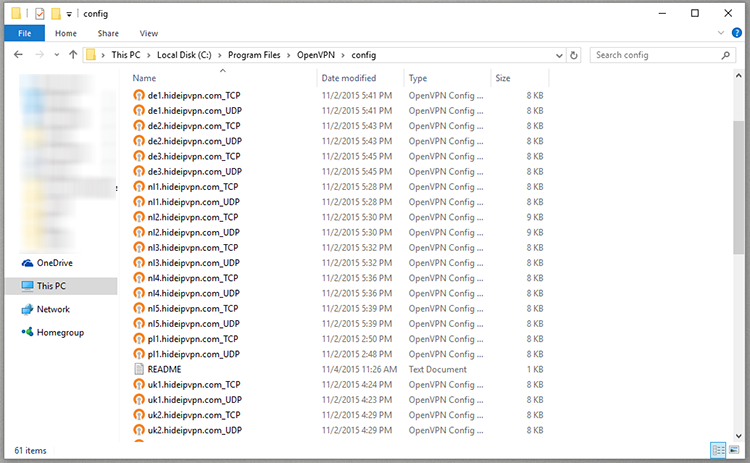Go up one folder level arrow
The width and height of the screenshot is (750, 463).
click(73, 55)
